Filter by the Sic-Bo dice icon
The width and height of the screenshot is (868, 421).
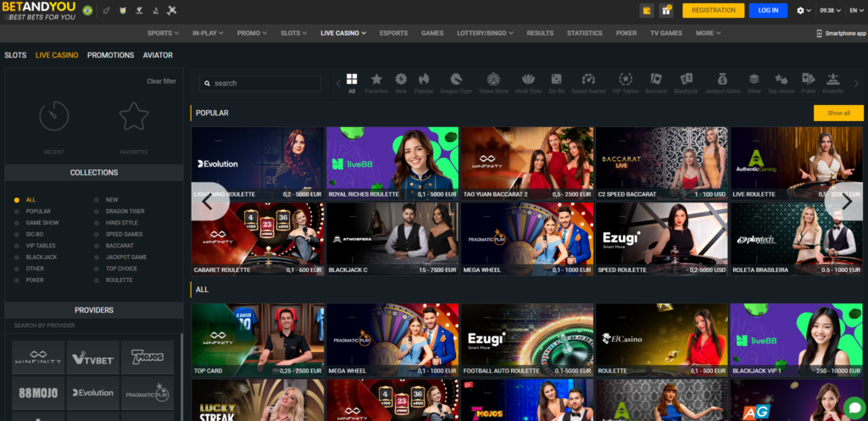pyautogui.click(x=556, y=79)
